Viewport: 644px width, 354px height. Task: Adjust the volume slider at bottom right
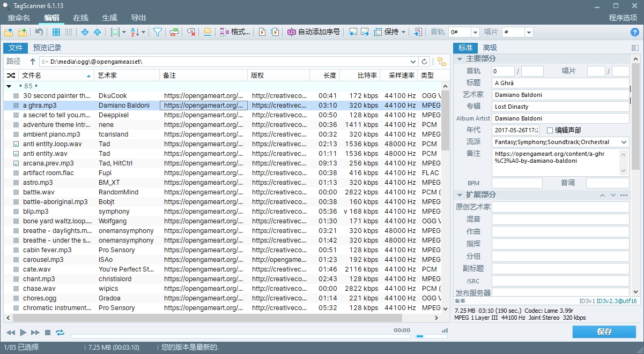432,337
